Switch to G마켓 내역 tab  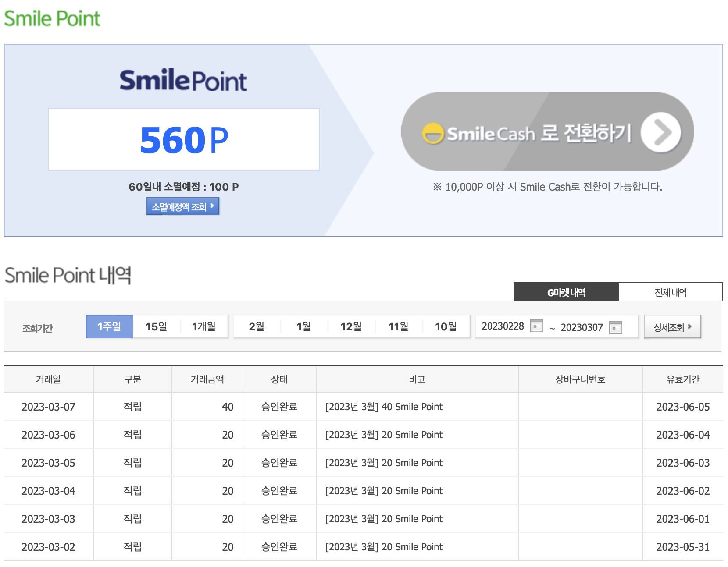coord(566,292)
